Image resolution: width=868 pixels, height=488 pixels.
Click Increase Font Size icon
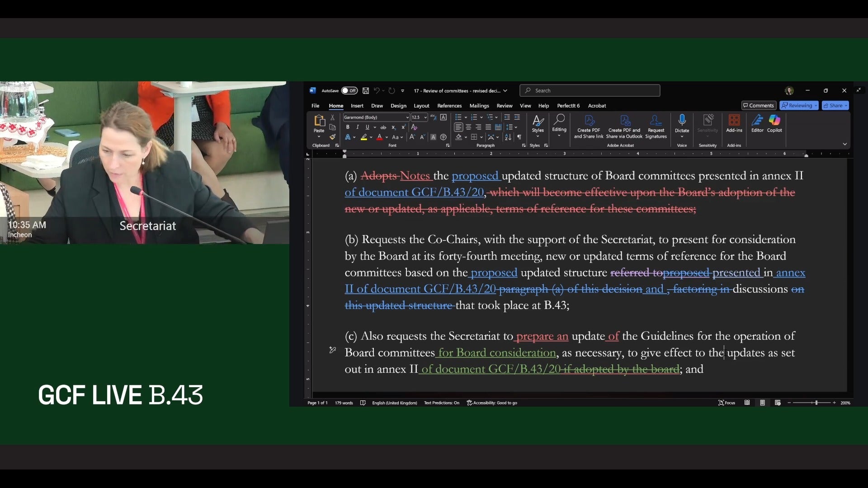(x=412, y=137)
